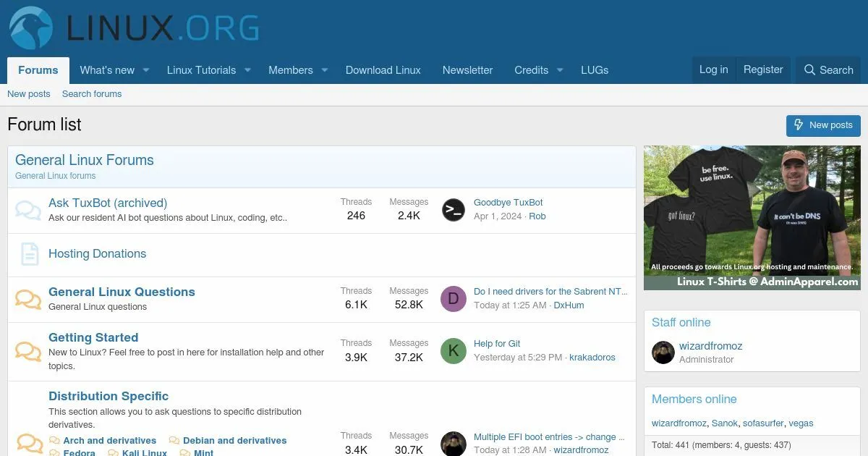The width and height of the screenshot is (868, 456).
Task: Click the small icon beside Debian and derivatives
Action: tap(174, 440)
